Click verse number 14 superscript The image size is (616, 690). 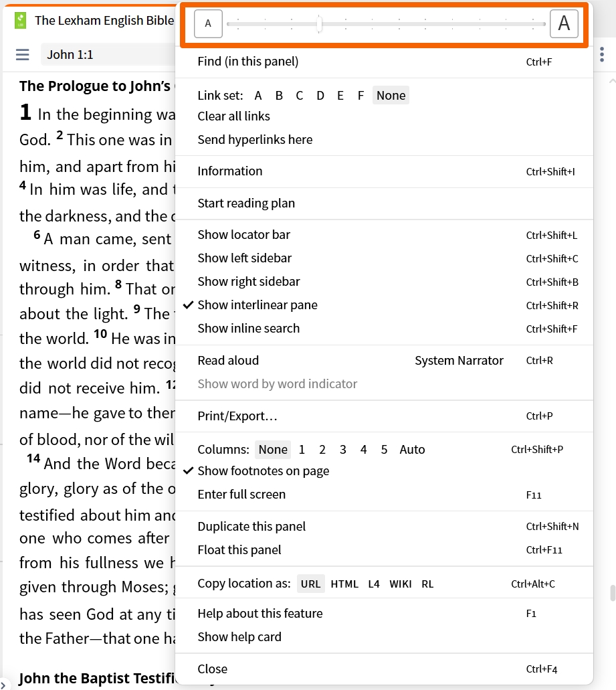tap(33, 458)
